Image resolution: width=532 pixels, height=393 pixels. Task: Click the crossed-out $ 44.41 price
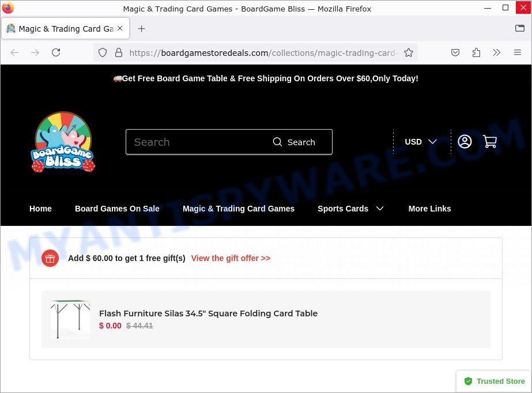(x=139, y=326)
